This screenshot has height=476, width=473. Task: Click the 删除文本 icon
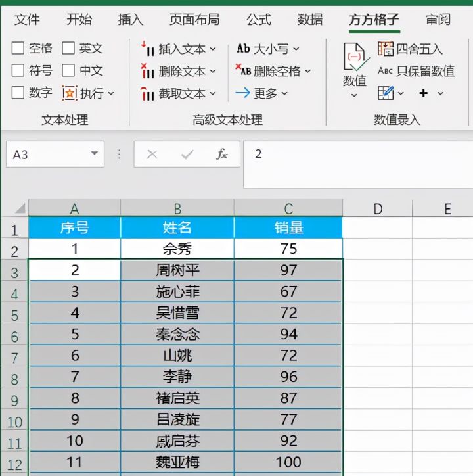[x=148, y=71]
